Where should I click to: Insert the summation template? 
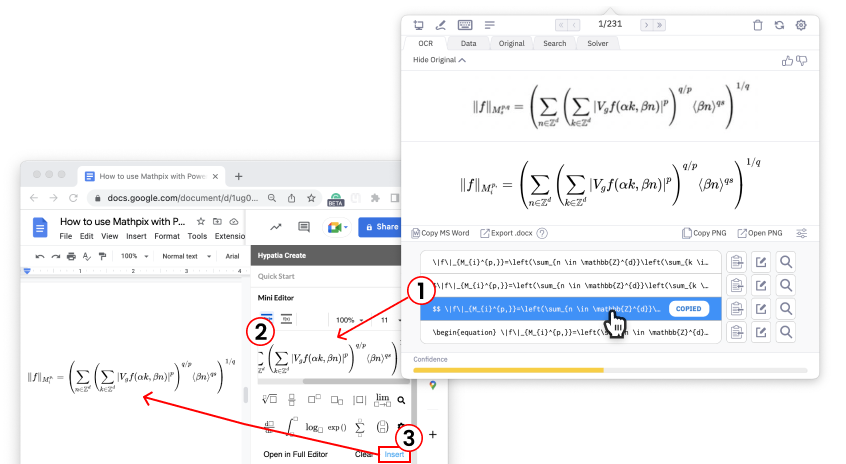(360, 427)
